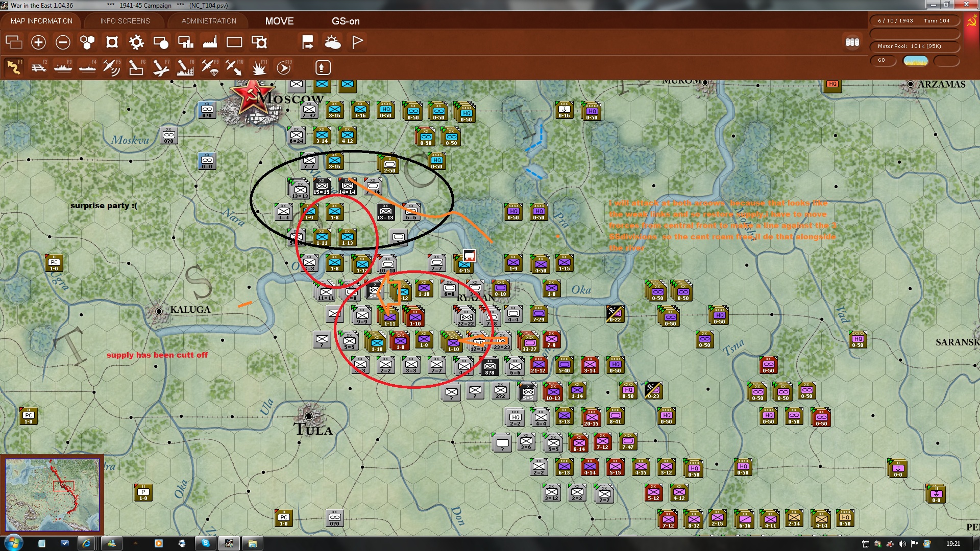Click the pennant flag end-turn icon
This screenshot has width=980, height=551.
[x=357, y=42]
